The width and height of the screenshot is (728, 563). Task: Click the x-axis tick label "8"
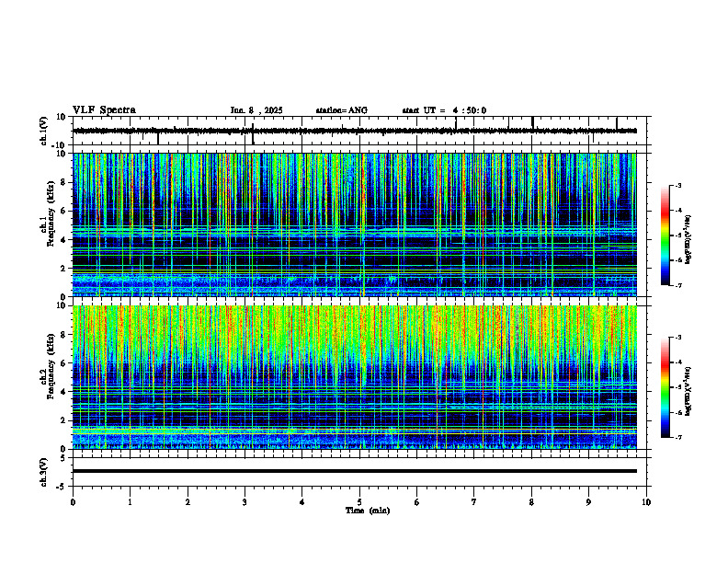tap(531, 502)
